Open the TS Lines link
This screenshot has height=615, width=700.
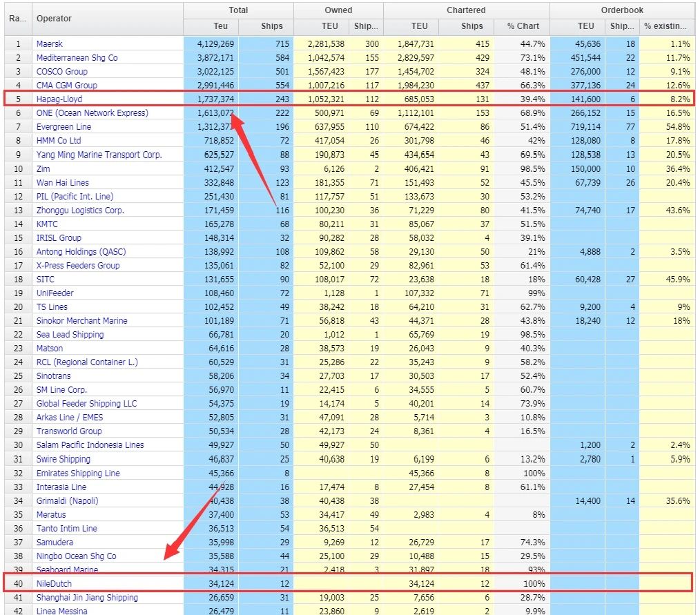pos(52,307)
